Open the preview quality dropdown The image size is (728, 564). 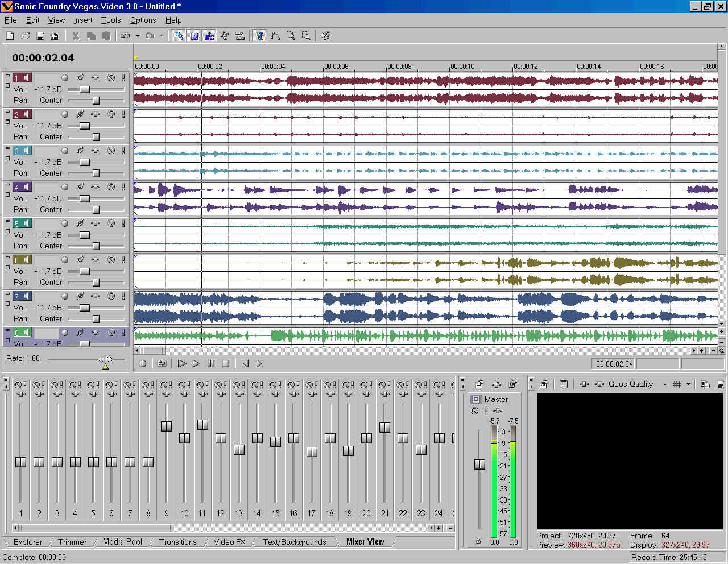665,384
